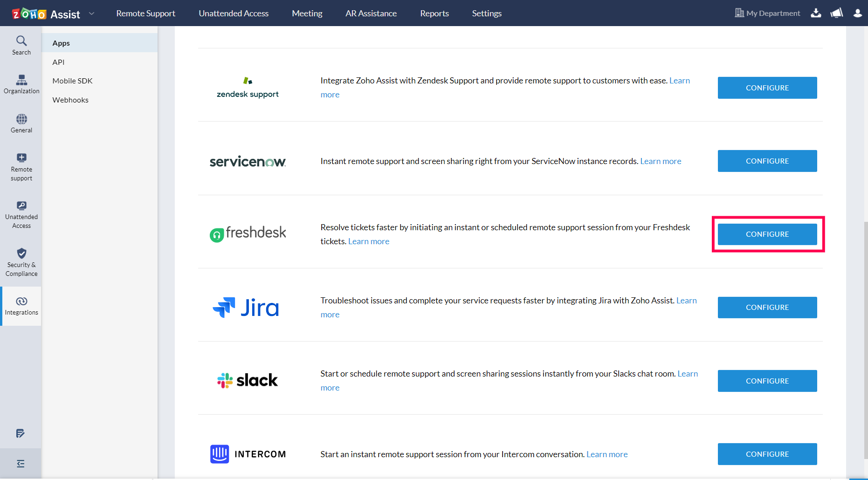Open the announcements megaphone icon
The height and width of the screenshot is (480, 868).
click(837, 13)
